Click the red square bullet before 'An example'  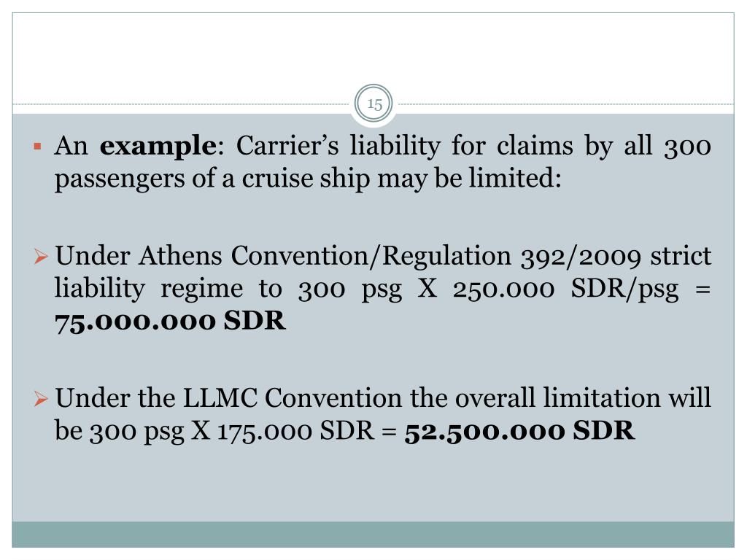point(38,146)
